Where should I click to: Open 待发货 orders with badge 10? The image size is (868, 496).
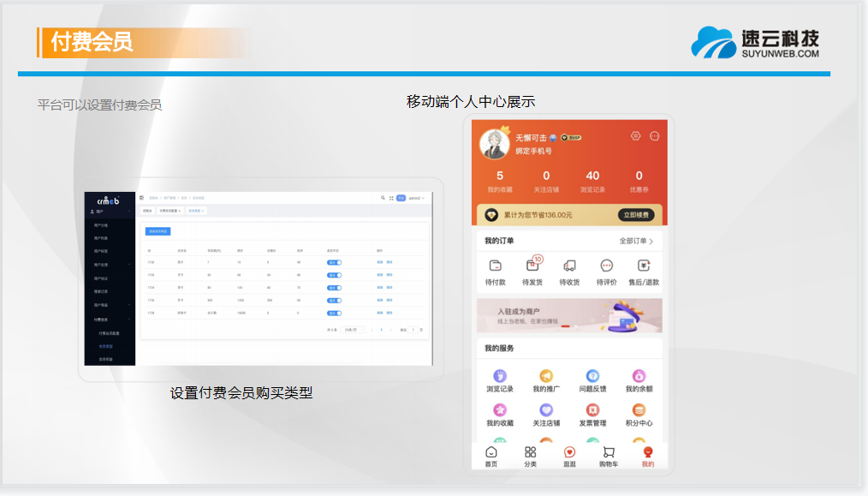pos(532,266)
